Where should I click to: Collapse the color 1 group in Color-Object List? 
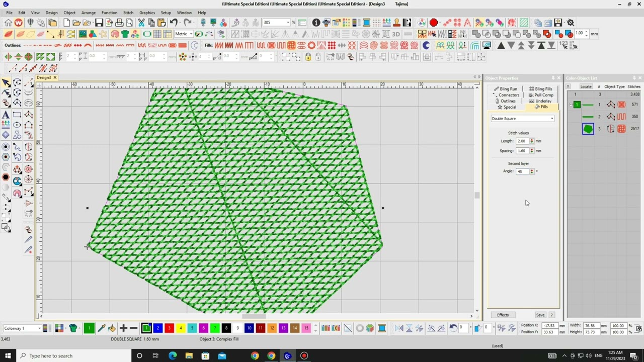point(570,105)
